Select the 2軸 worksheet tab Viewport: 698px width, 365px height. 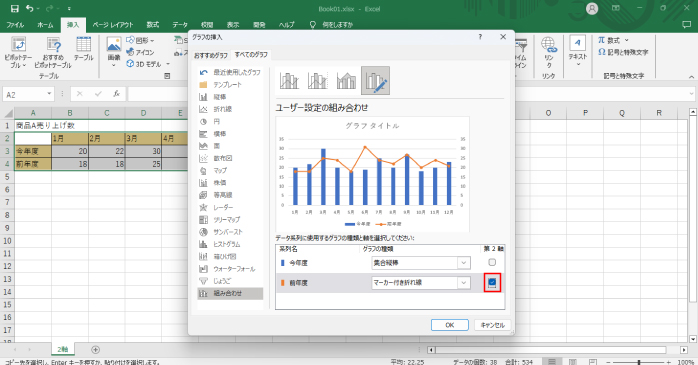coord(62,350)
